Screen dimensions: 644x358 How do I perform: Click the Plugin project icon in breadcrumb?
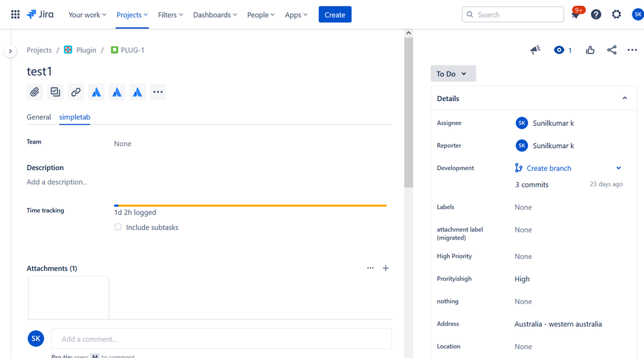[x=68, y=50]
